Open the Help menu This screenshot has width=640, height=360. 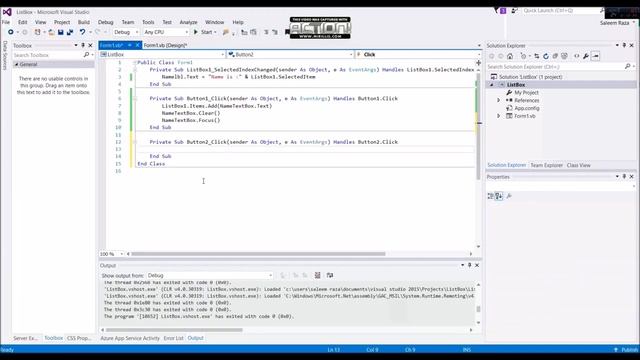[x=238, y=22]
